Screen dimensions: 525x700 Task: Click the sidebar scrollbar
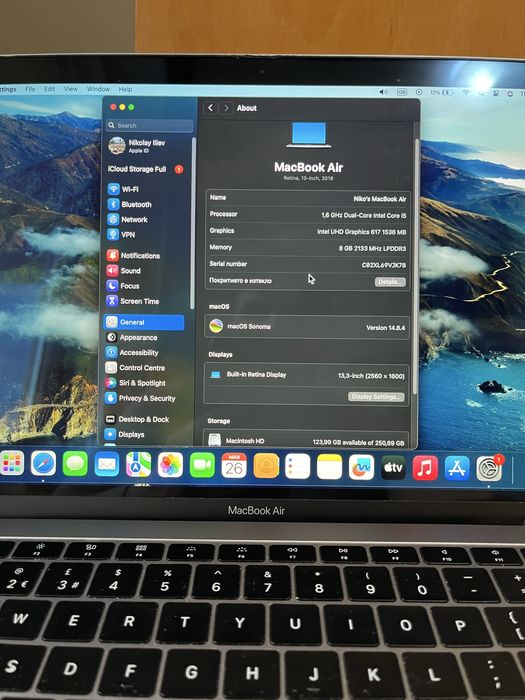tap(193, 223)
